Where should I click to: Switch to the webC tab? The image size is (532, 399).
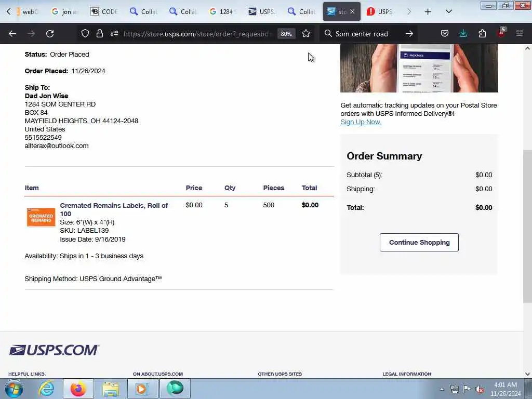28,11
